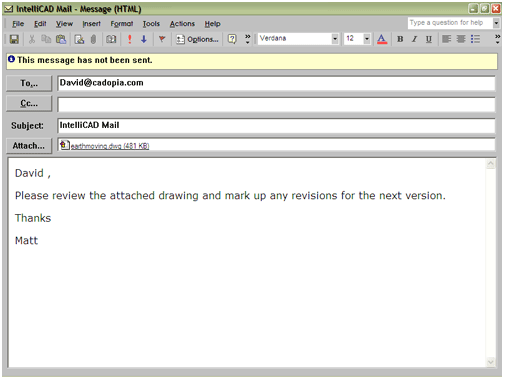Click the signature Matt in the body
This screenshot has height=379, width=505.
(x=26, y=240)
